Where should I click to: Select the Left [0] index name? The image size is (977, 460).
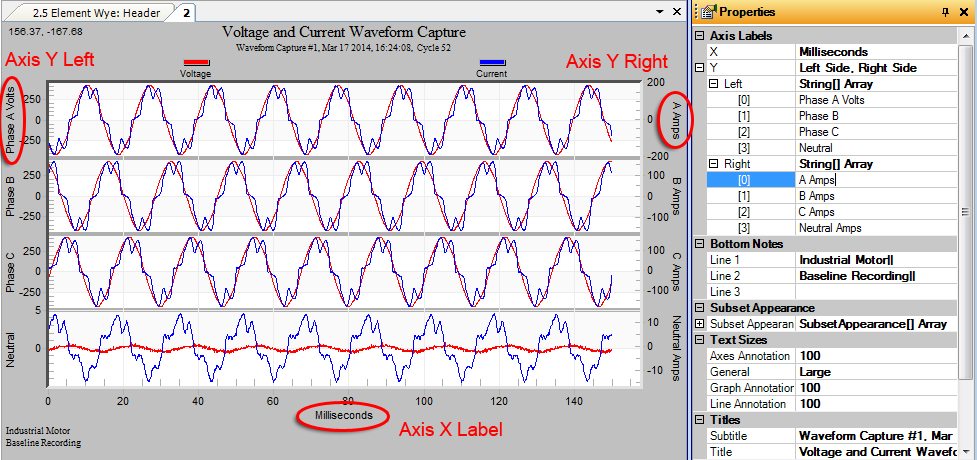point(751,100)
